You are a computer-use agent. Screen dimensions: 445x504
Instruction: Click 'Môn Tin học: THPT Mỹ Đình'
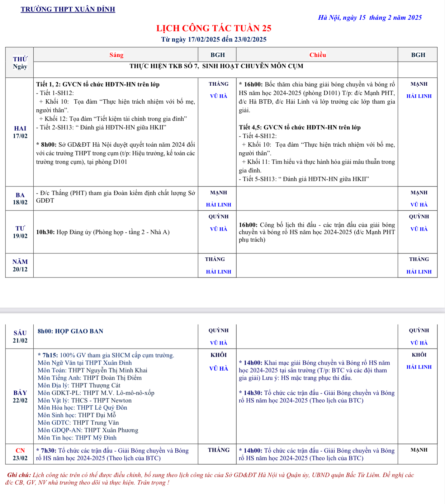pos(77,438)
